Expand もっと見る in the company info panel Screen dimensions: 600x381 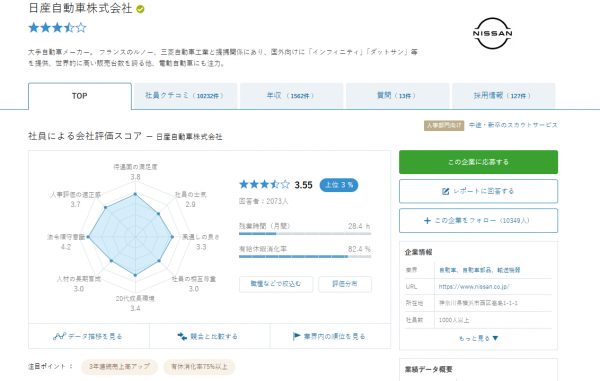tap(478, 338)
